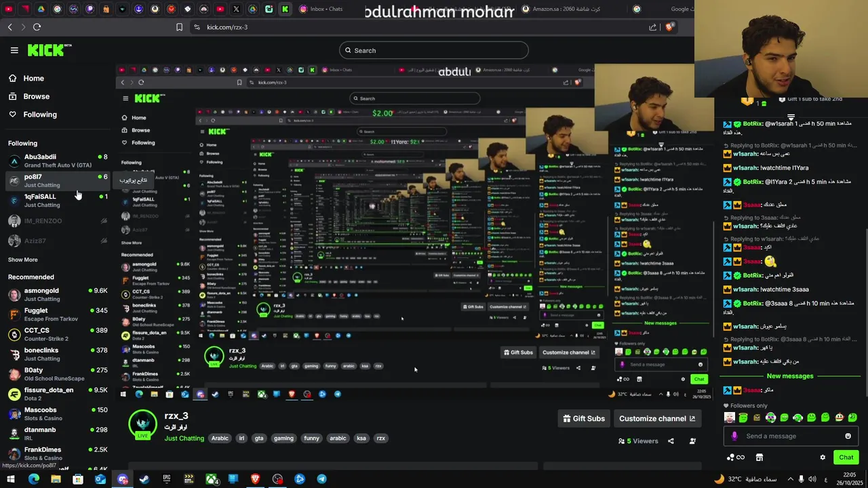Open recommended channel asmongold

pos(57,294)
